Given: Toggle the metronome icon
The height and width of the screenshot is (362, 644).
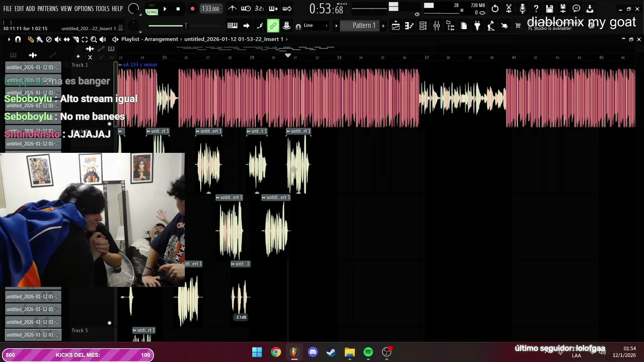Looking at the screenshot, I should pyautogui.click(x=232, y=9).
